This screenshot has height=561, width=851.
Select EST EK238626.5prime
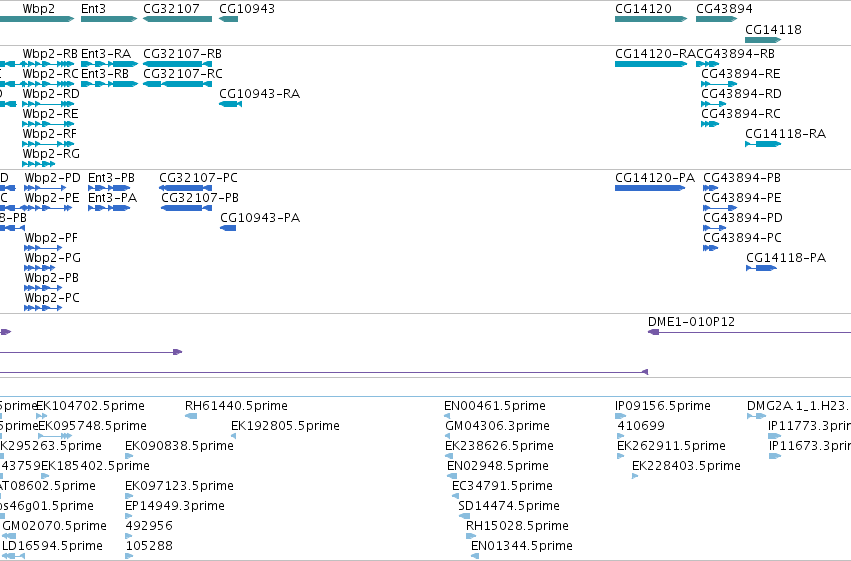[449, 456]
